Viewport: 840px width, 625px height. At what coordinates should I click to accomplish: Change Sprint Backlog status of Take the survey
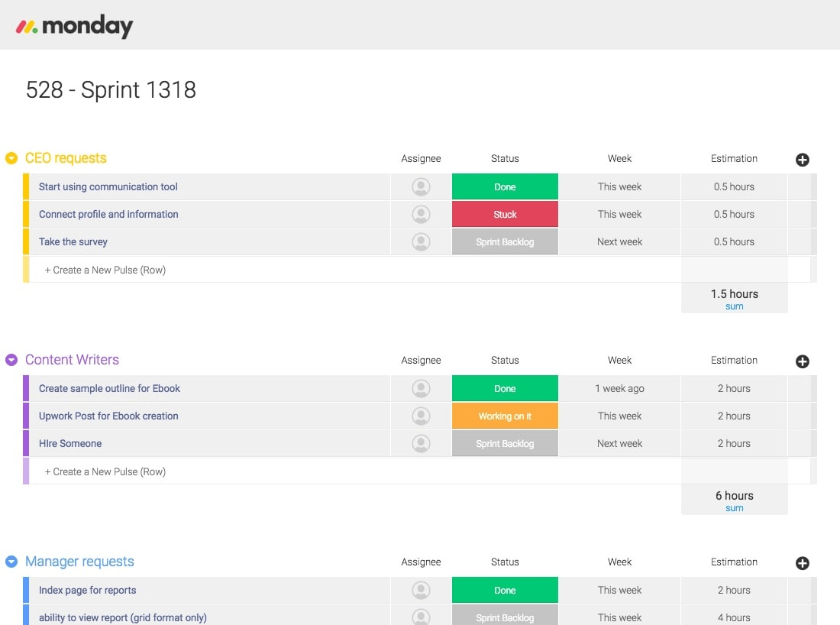coord(505,241)
